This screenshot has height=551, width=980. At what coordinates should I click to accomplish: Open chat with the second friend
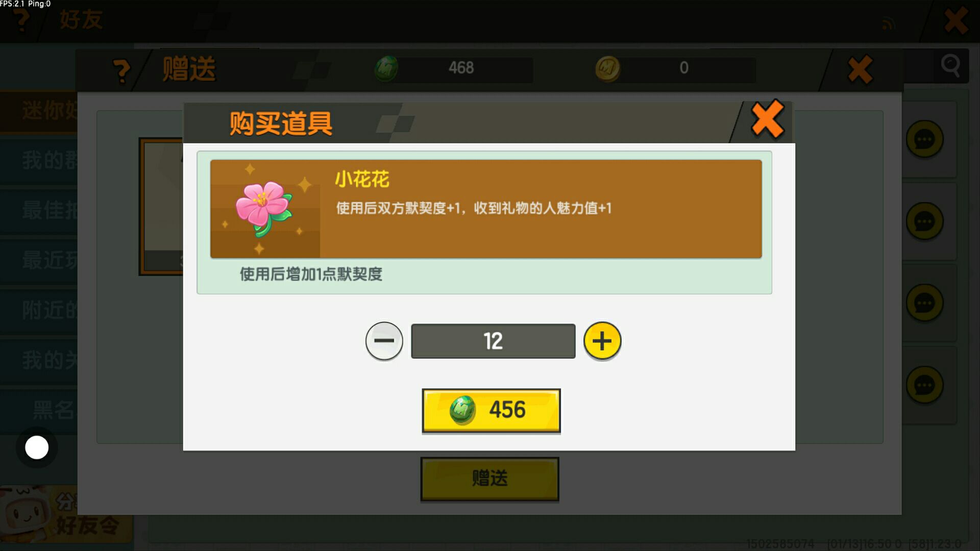tap(924, 221)
